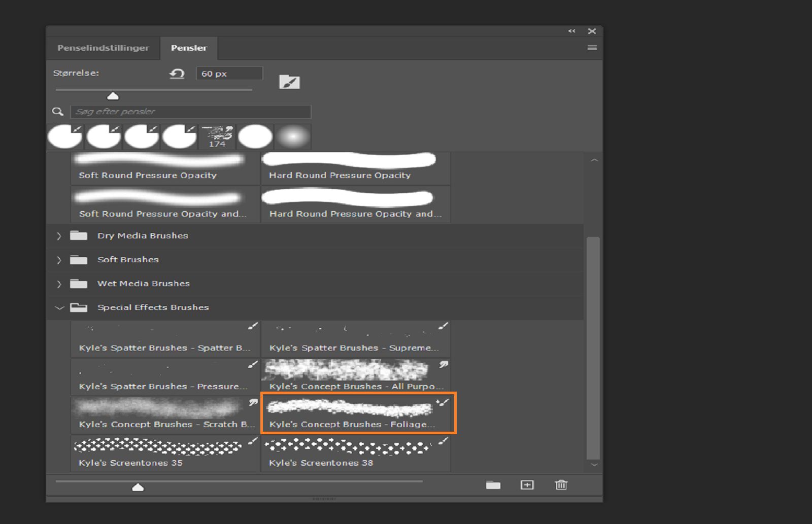The height and width of the screenshot is (524, 812).
Task: Click the Soft Brushes folder label
Action: [x=128, y=260]
